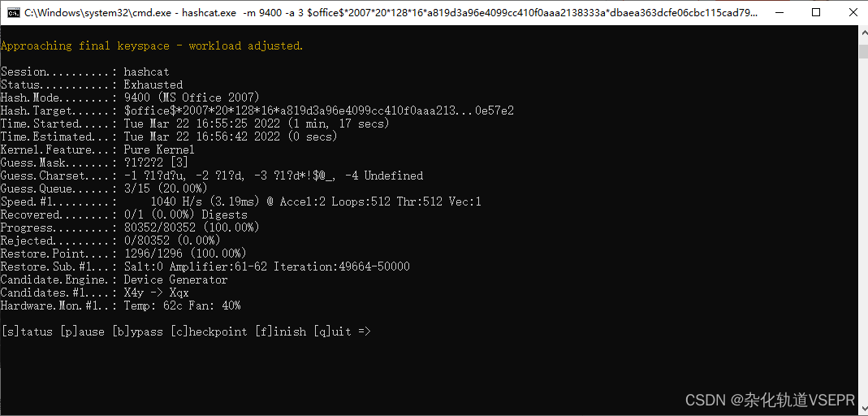
Task: Place the cursor after the => prompt
Action: pos(374,331)
